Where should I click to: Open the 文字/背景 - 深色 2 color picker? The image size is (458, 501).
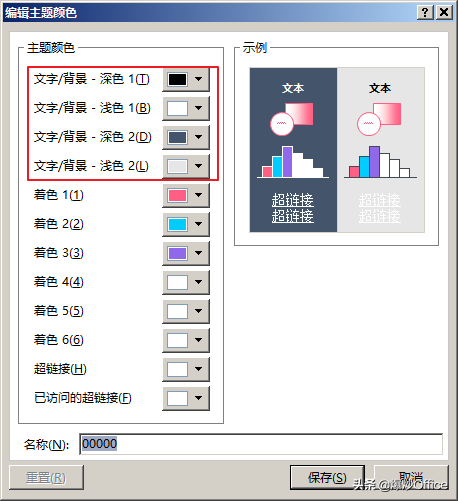pyautogui.click(x=199, y=137)
